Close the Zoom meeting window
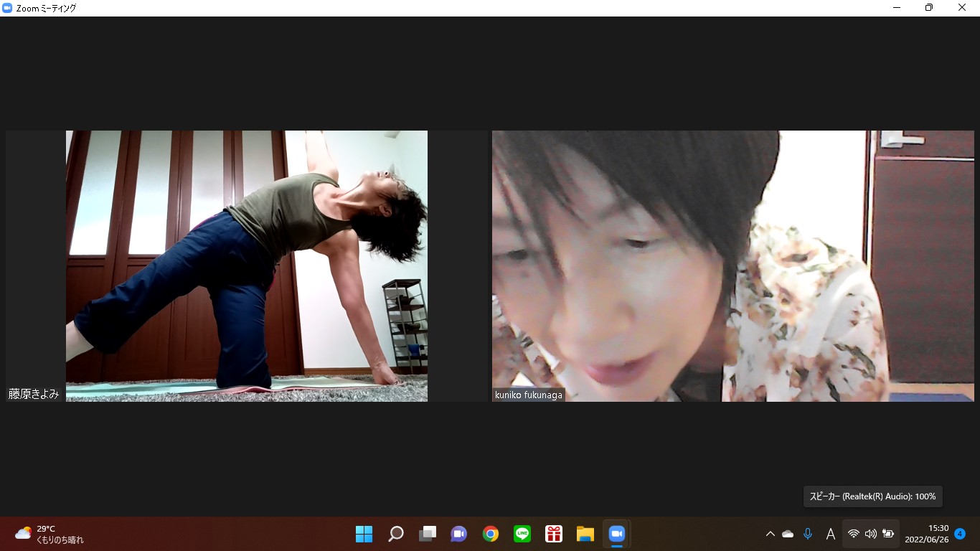 962,8
